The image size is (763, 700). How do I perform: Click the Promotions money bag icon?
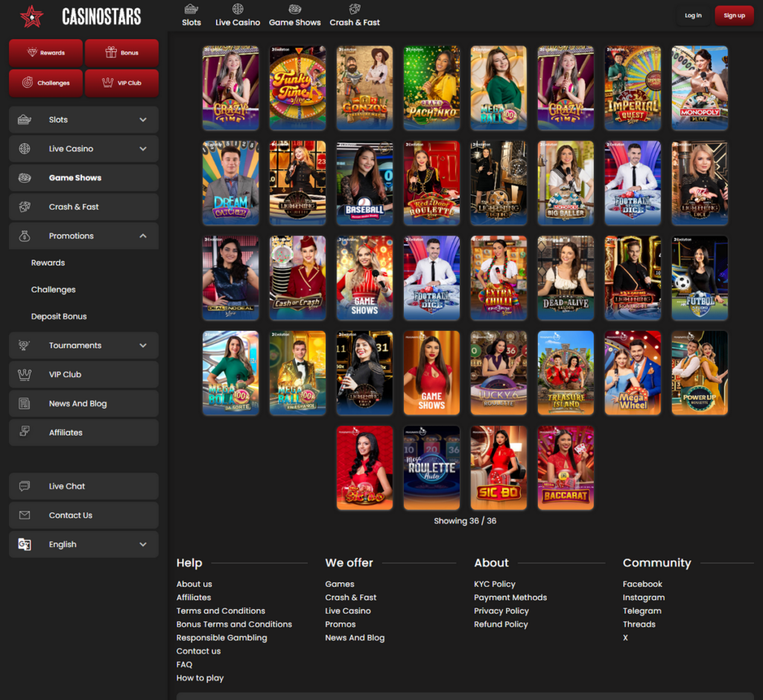[x=25, y=236]
